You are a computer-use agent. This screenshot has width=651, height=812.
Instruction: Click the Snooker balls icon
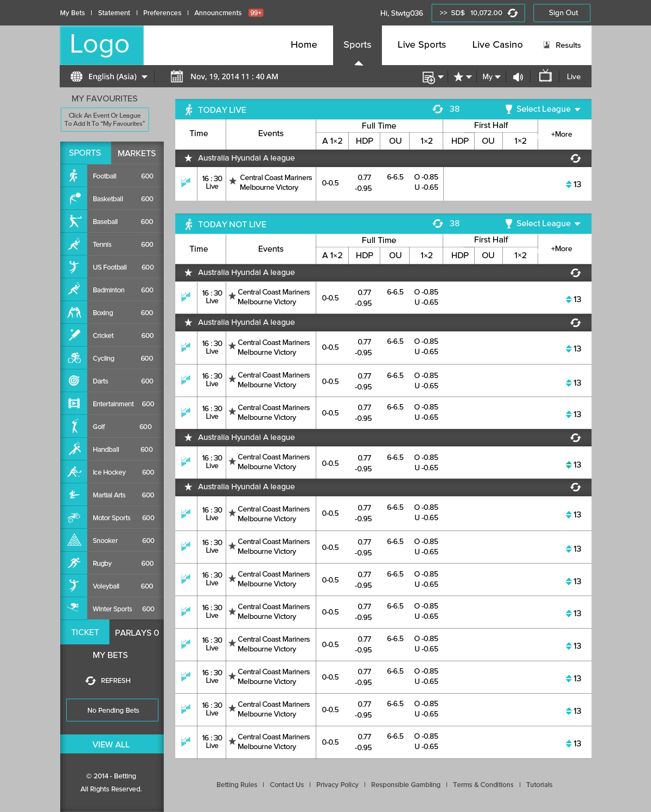coord(74,540)
